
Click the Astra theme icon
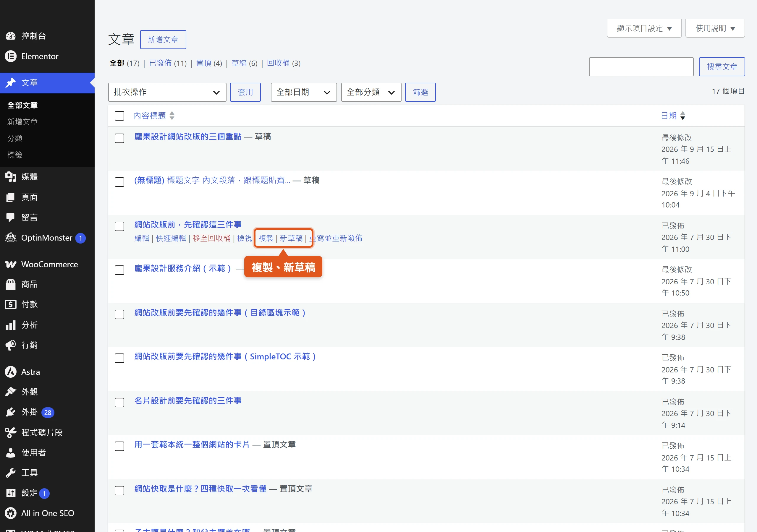11,372
